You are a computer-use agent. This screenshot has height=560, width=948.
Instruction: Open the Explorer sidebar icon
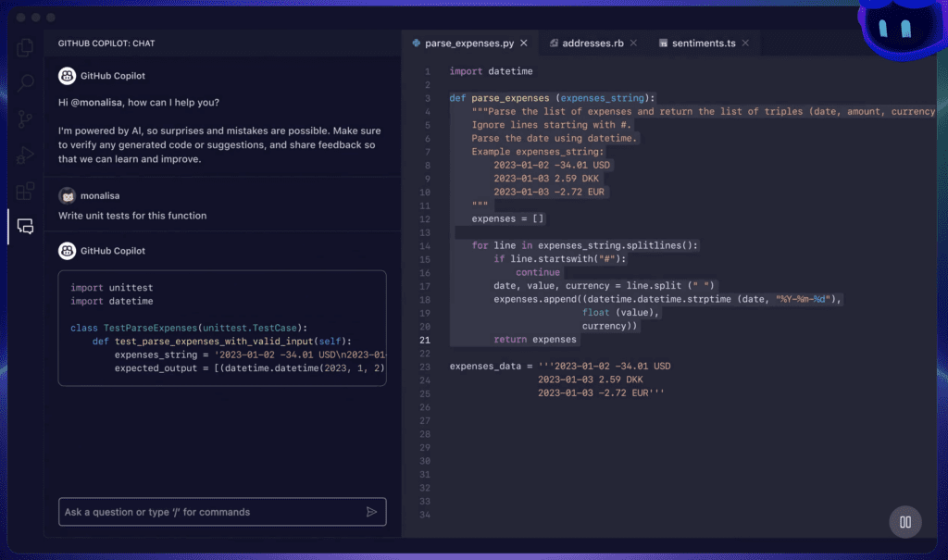coord(25,47)
